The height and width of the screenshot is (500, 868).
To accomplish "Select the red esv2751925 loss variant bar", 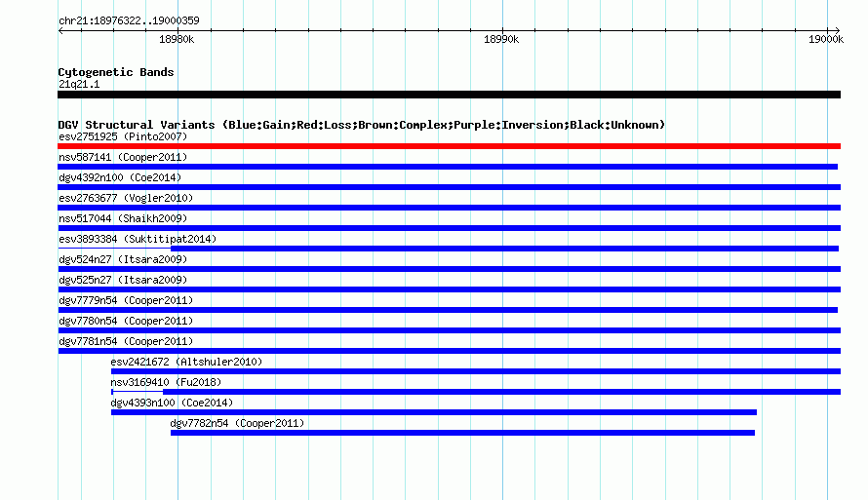I will pos(449,146).
